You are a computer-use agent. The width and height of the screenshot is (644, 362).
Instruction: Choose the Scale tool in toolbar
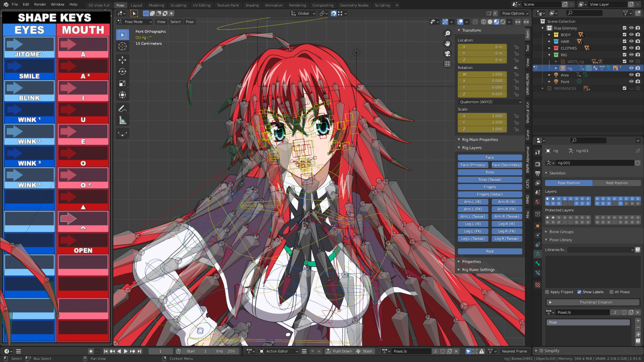pyautogui.click(x=122, y=83)
